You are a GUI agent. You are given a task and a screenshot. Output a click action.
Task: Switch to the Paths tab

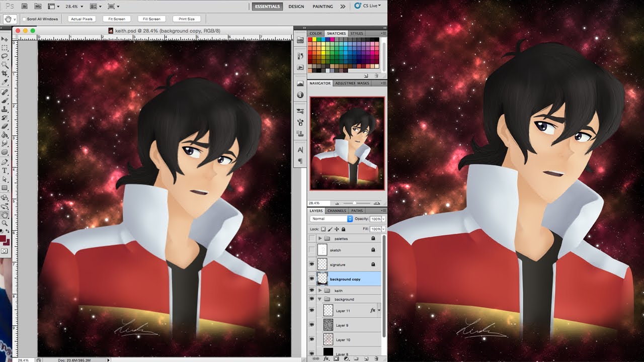pyautogui.click(x=357, y=211)
